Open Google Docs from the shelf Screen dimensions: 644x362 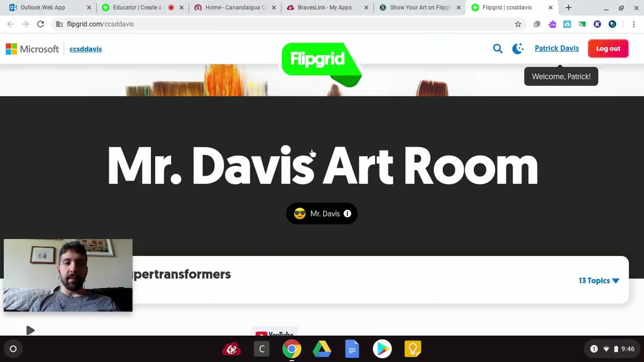point(352,349)
